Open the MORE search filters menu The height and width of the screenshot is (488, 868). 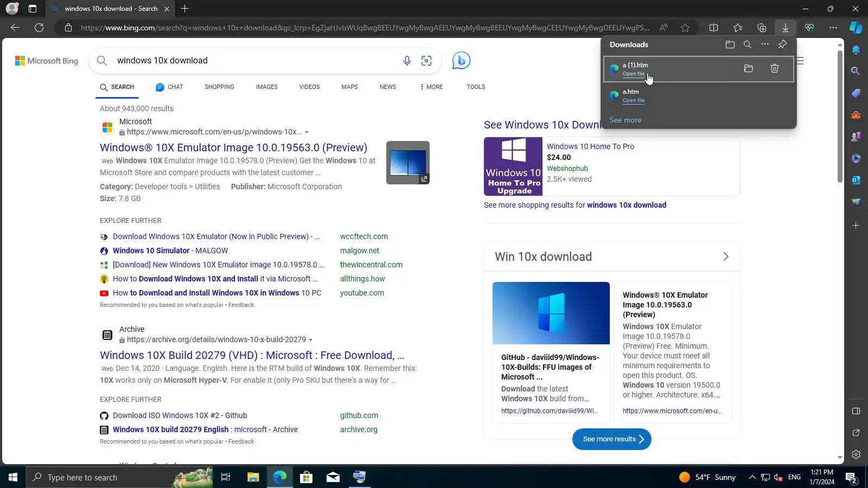[431, 87]
